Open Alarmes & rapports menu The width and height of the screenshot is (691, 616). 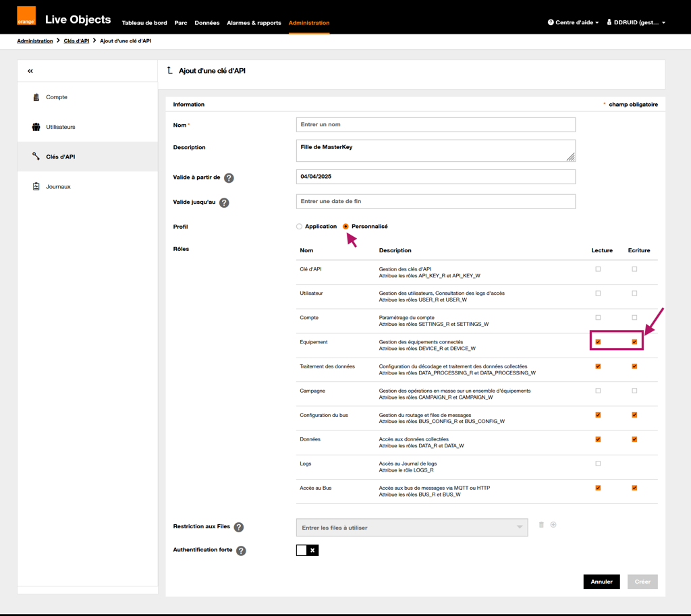(x=254, y=23)
